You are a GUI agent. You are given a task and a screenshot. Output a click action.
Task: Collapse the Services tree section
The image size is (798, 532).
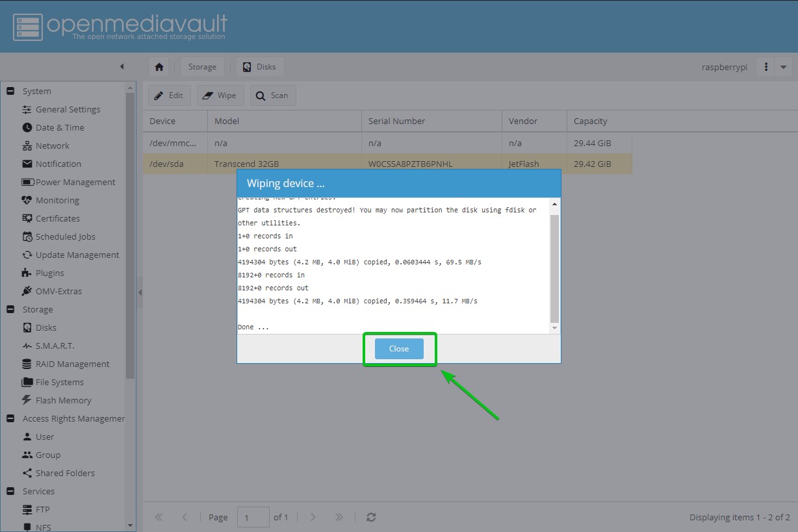pyautogui.click(x=10, y=492)
